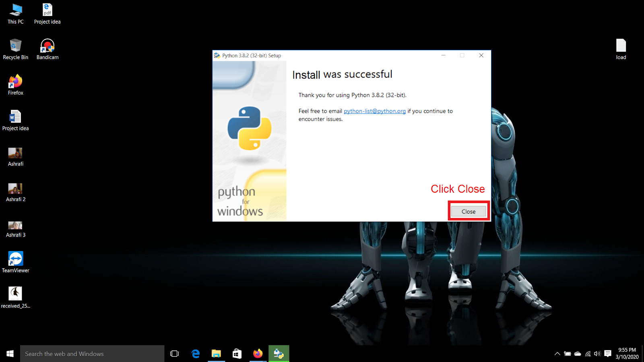
Task: Select the load file on desktop
Action: pyautogui.click(x=621, y=49)
